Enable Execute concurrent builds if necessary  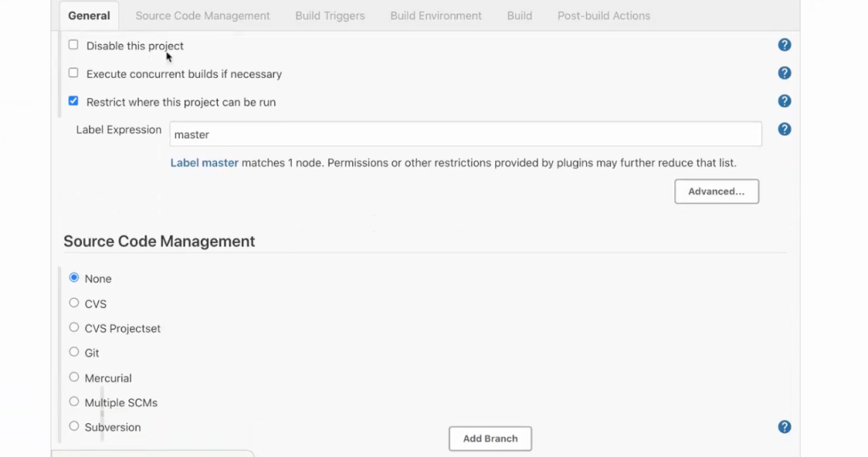pyautogui.click(x=73, y=73)
